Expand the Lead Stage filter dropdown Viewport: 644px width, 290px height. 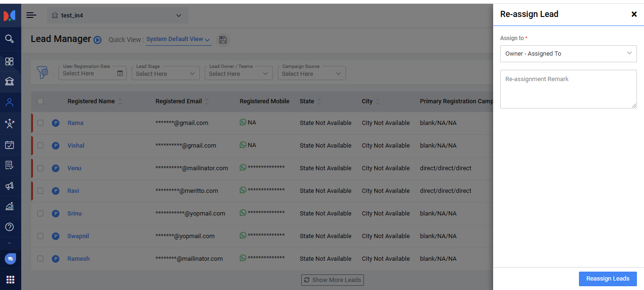165,74
